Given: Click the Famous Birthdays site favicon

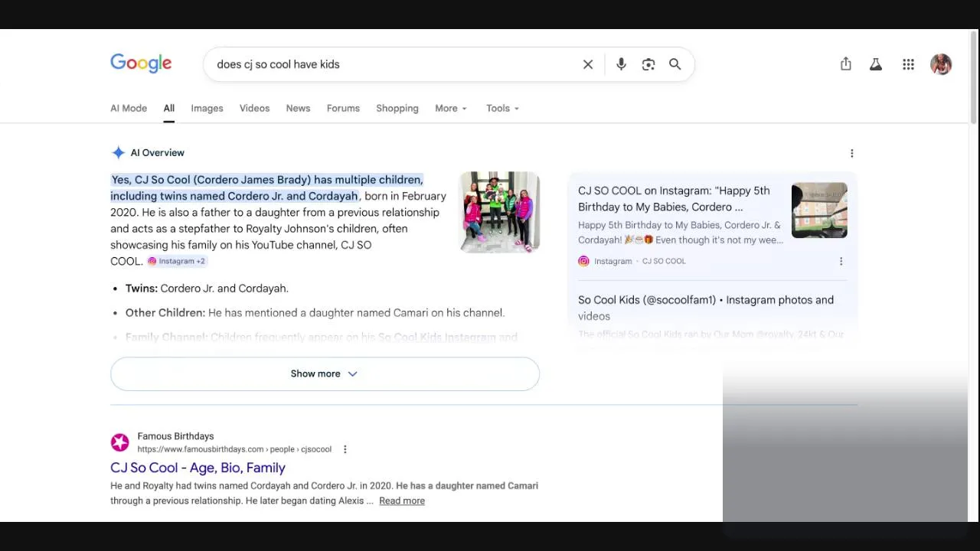Looking at the screenshot, I should tap(120, 442).
